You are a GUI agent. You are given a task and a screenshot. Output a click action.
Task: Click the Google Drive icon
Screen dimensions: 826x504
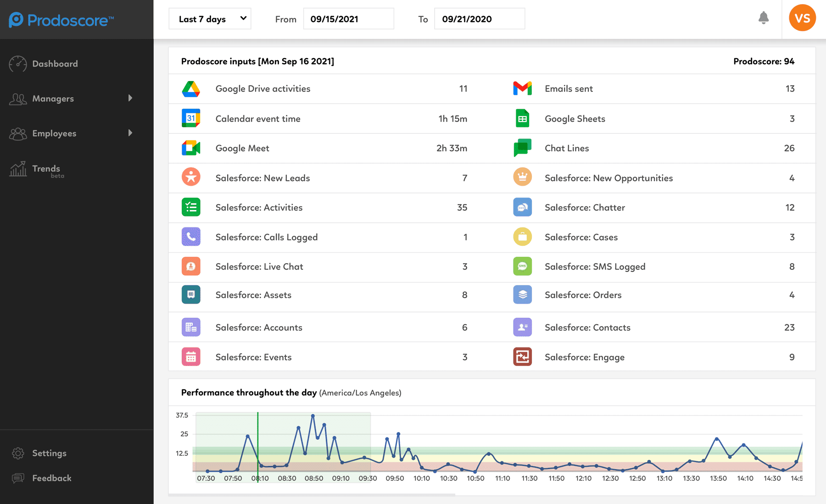tap(191, 89)
